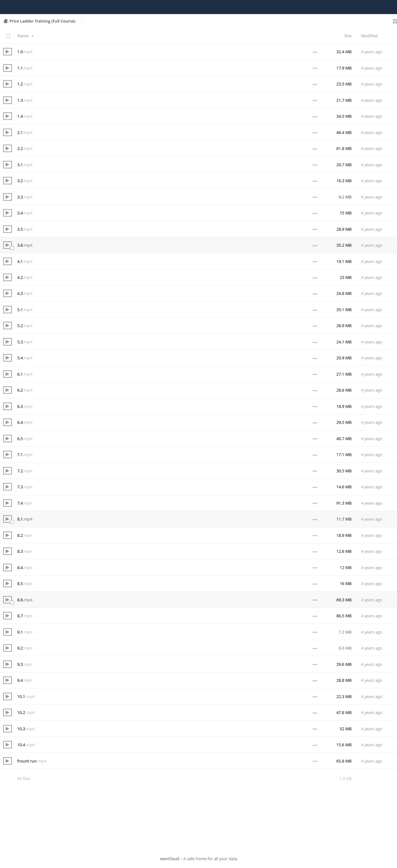Click video icon for 7.4.mp4
The height and width of the screenshot is (868, 397).
[x=7, y=503]
